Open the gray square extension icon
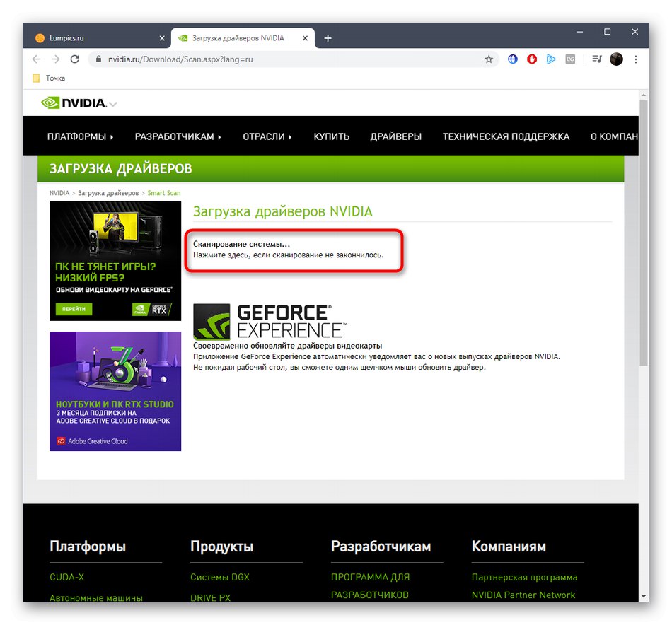 pos(570,59)
